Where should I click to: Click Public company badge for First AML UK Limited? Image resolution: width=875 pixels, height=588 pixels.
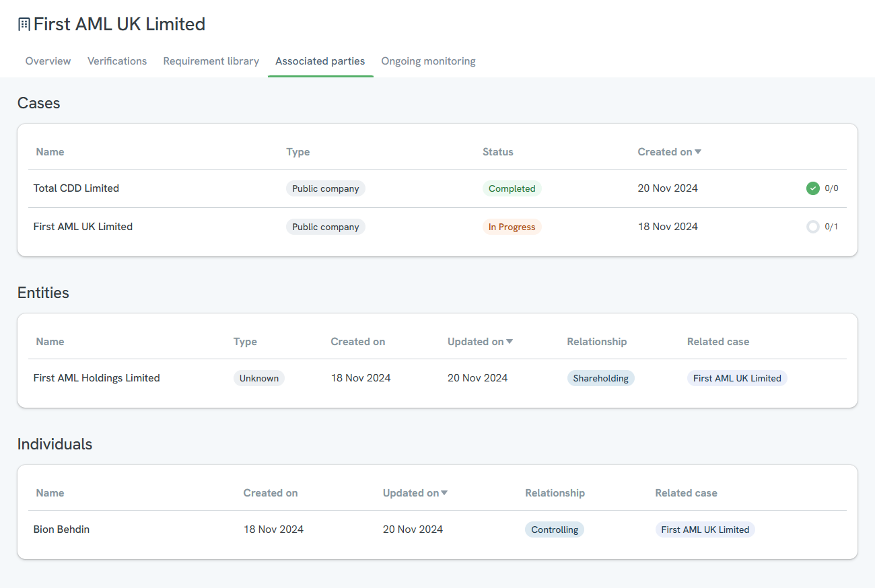(x=326, y=227)
